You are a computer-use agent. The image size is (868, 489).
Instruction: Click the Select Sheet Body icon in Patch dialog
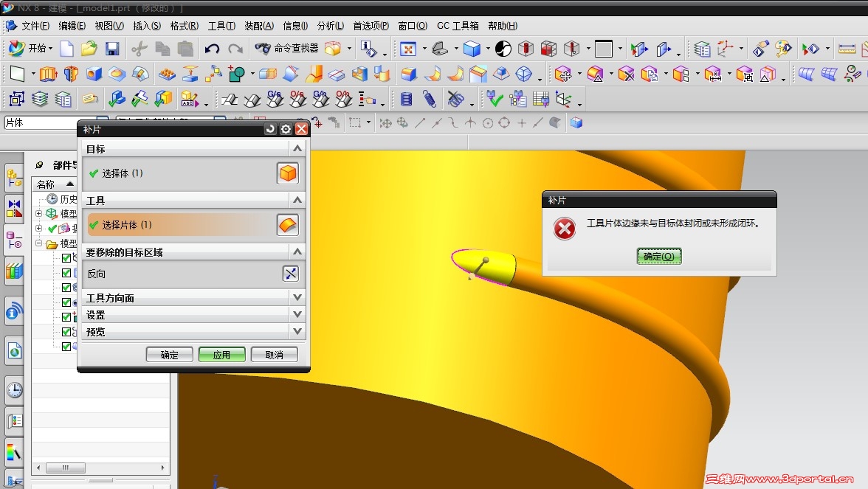pos(288,224)
